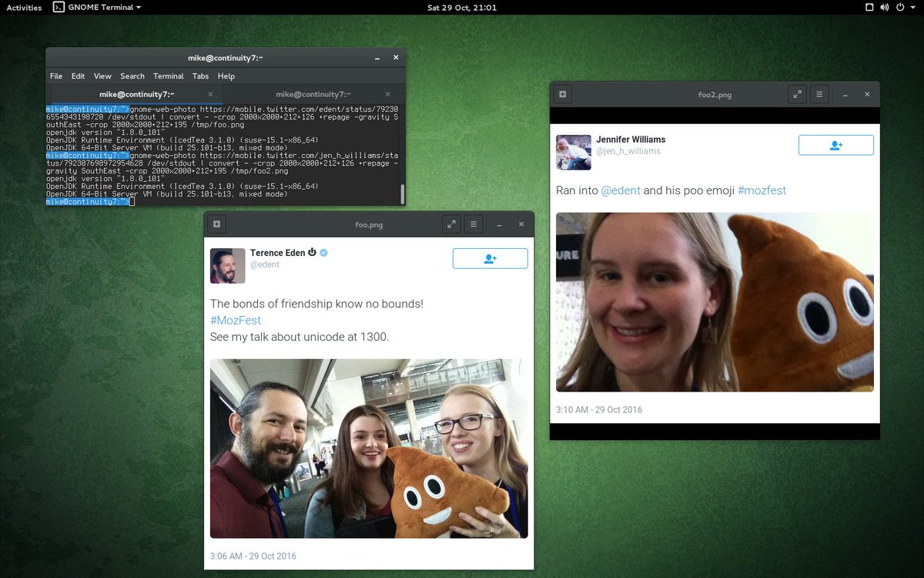Click the #mozfest hashtag in the foo2.png tweet
Screen dimensions: 924x578
762,190
